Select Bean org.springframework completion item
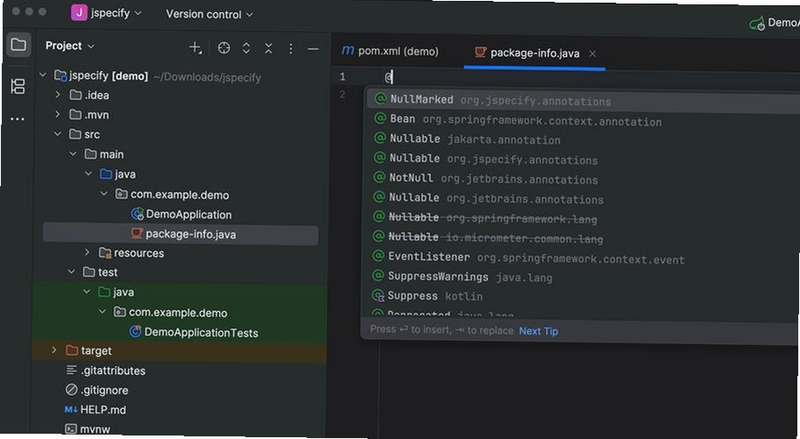The height and width of the screenshot is (439, 800). [582, 120]
